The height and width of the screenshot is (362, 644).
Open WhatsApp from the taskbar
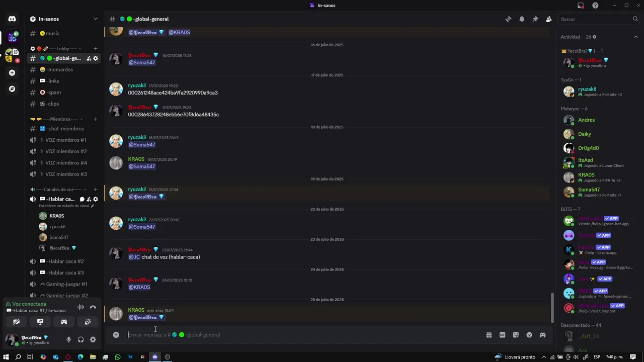[x=118, y=357]
